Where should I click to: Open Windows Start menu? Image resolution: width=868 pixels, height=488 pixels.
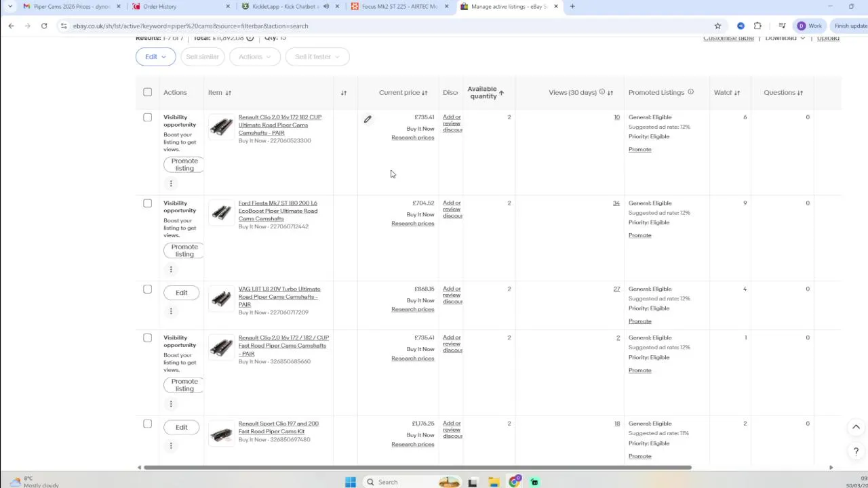pyautogui.click(x=351, y=482)
